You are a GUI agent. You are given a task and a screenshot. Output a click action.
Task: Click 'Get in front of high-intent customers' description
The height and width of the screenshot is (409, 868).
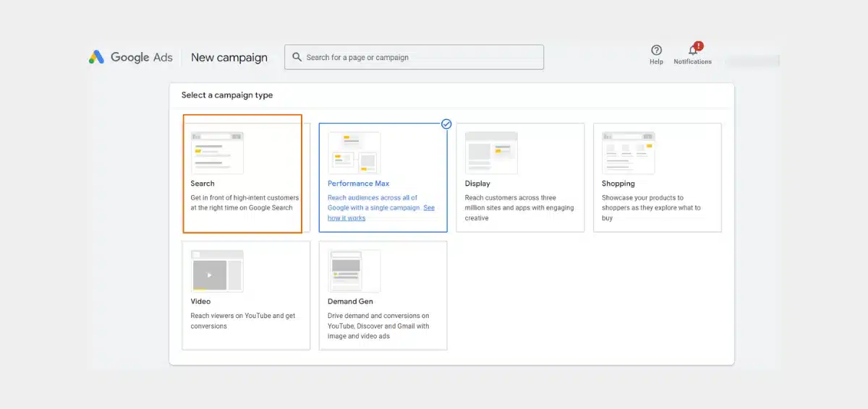(x=244, y=202)
